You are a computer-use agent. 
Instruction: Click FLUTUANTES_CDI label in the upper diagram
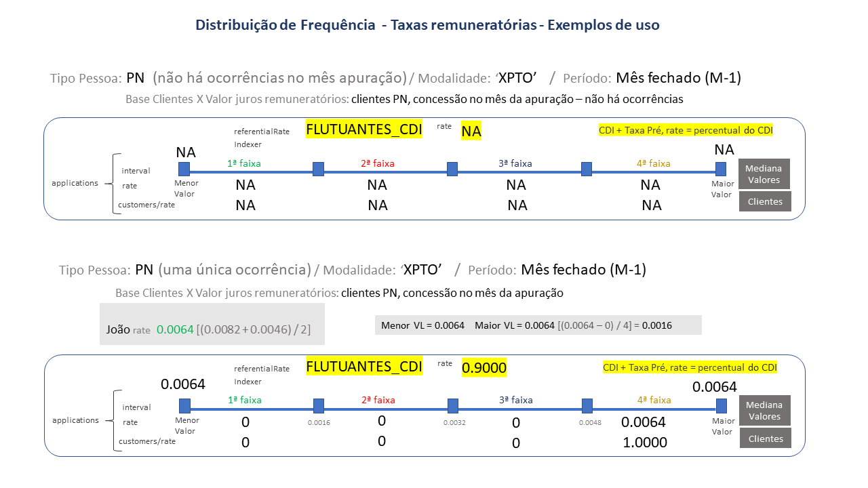(x=364, y=129)
